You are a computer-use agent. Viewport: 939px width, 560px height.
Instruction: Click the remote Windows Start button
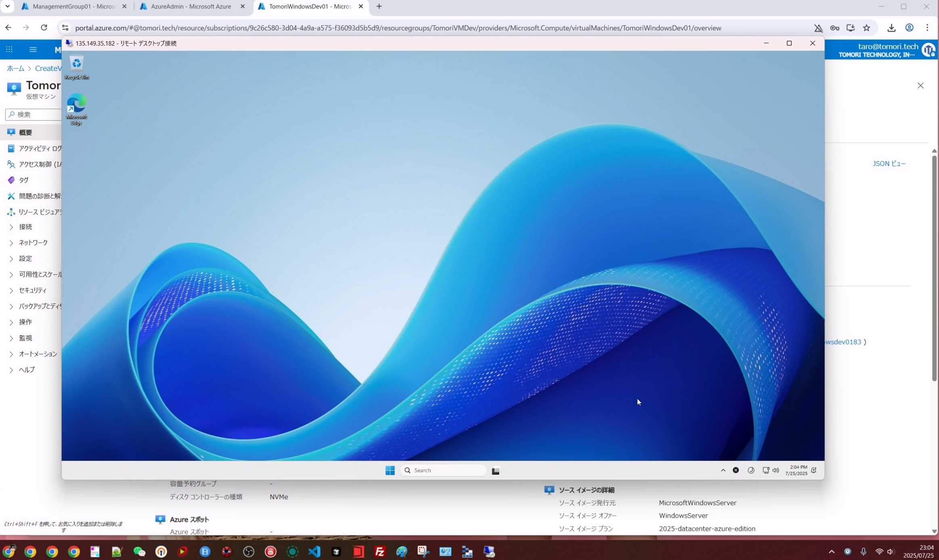[390, 470]
